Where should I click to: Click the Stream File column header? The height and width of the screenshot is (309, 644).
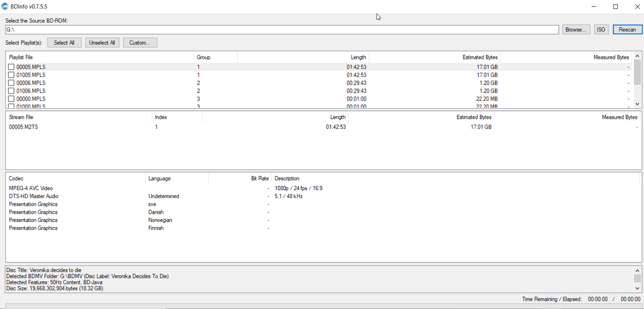[79, 117]
